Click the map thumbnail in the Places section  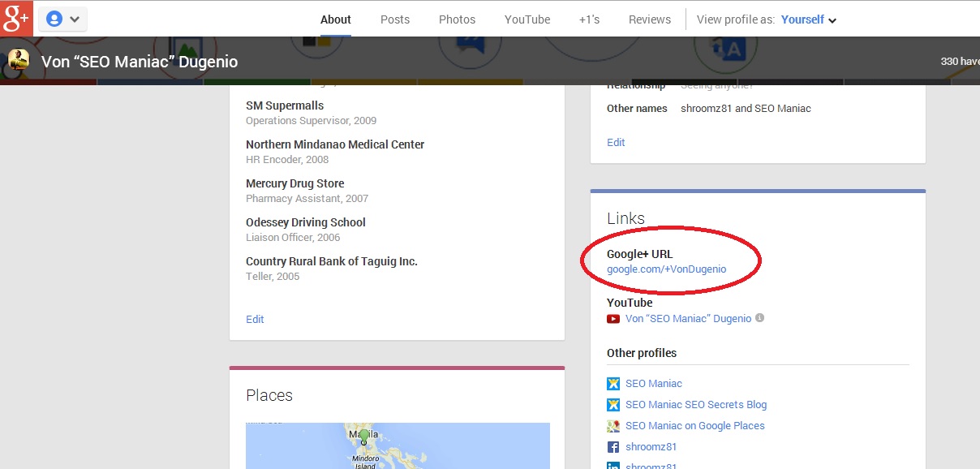(x=398, y=446)
